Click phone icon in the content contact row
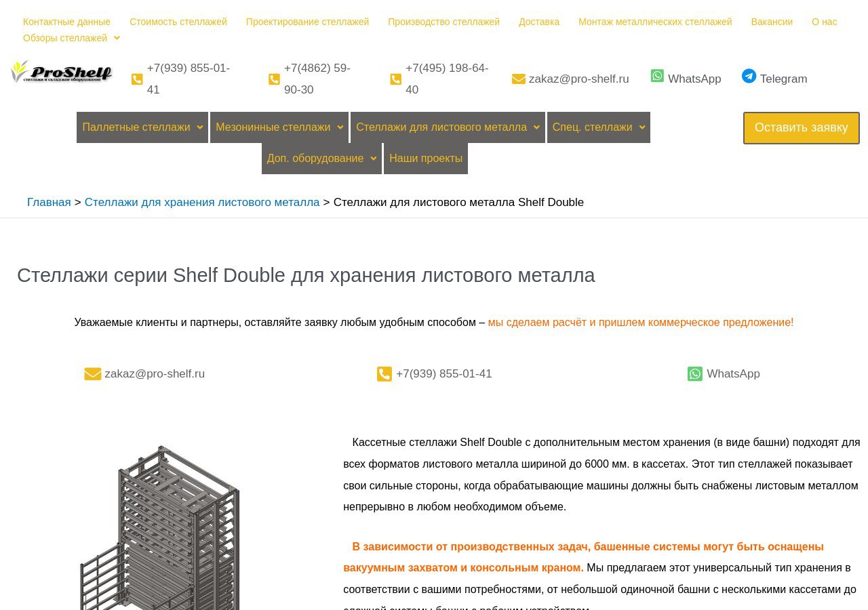 click(384, 374)
